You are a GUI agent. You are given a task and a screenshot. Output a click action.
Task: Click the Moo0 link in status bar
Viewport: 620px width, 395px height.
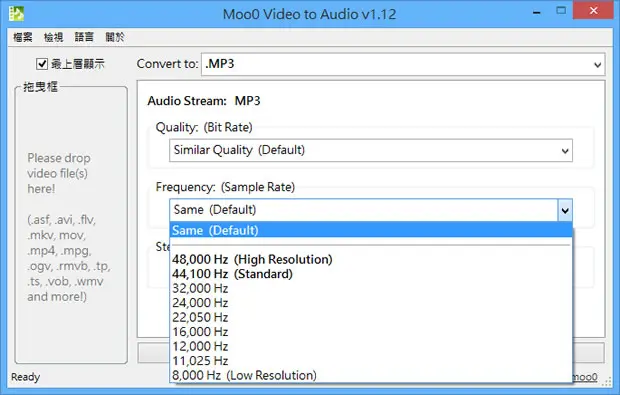click(x=585, y=377)
